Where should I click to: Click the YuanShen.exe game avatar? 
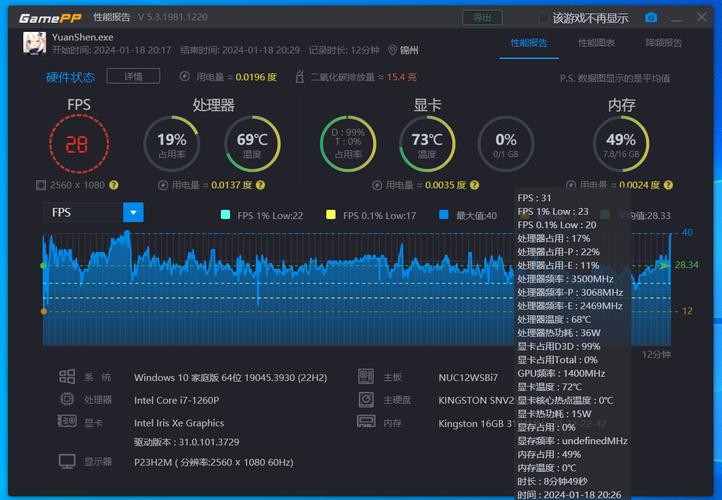35,43
